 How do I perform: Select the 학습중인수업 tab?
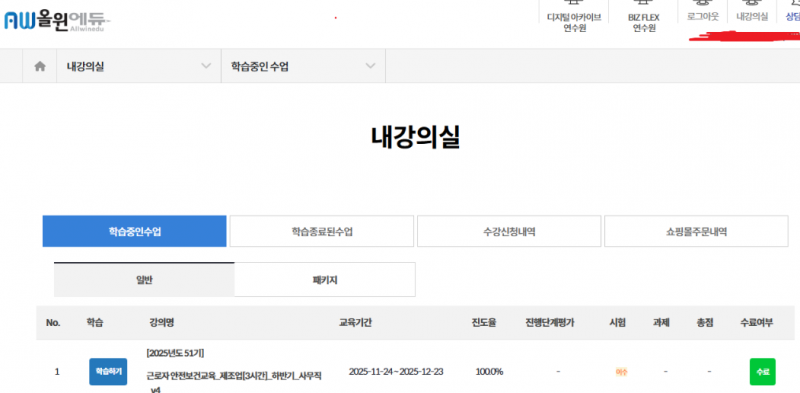tap(135, 231)
